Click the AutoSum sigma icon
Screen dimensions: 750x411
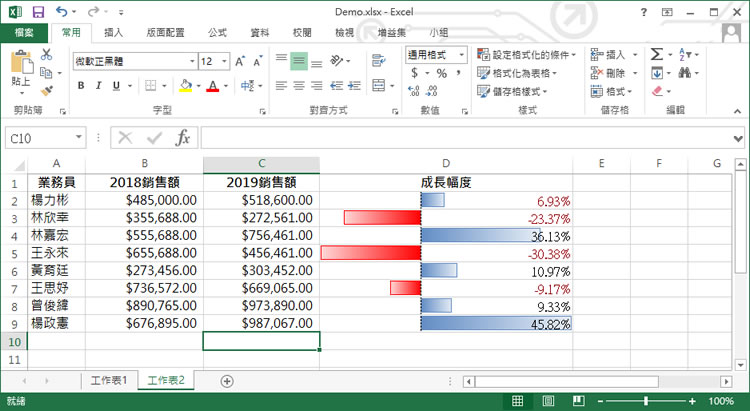pos(657,54)
